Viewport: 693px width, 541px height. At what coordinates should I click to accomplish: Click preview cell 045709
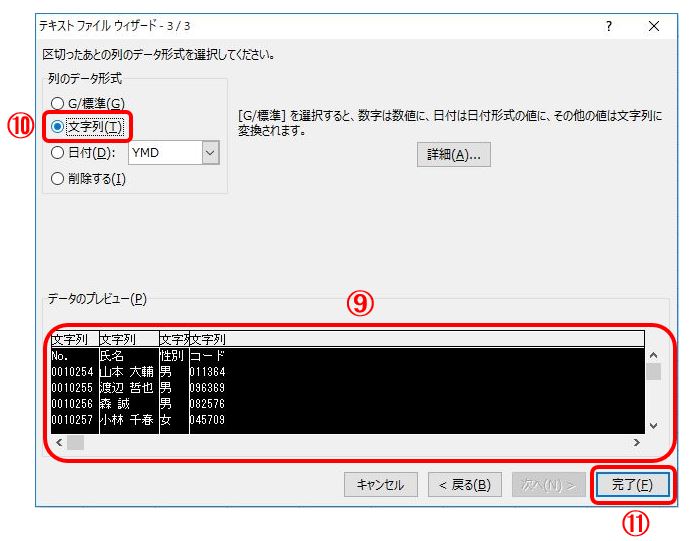pos(207,419)
